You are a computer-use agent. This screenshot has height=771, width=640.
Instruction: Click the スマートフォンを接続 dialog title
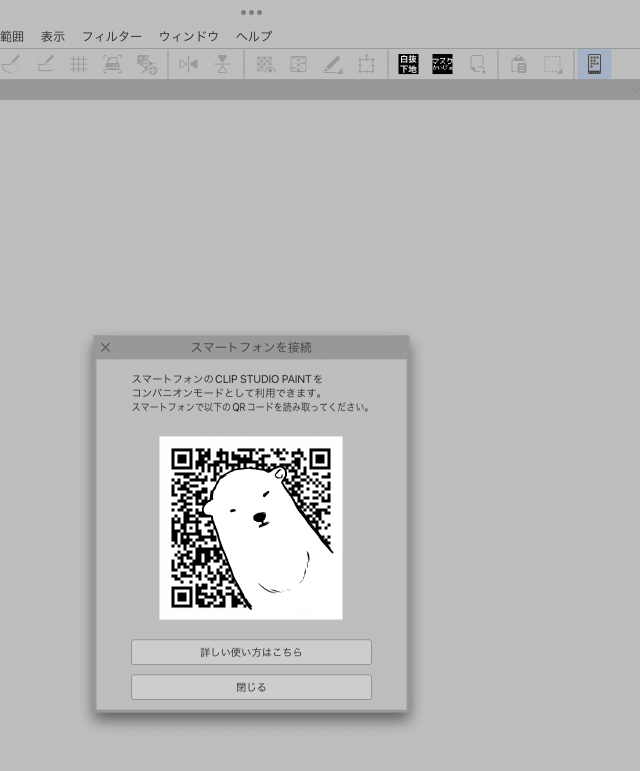[251, 348]
